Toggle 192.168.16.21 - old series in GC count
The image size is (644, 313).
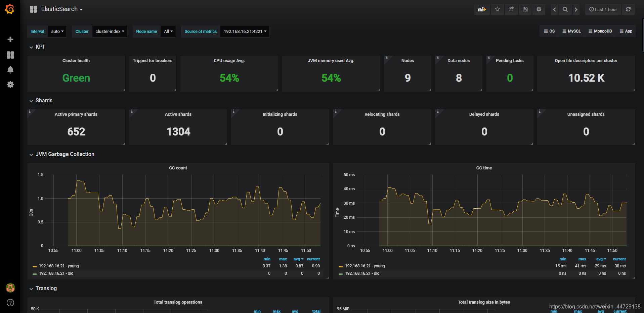(56, 273)
